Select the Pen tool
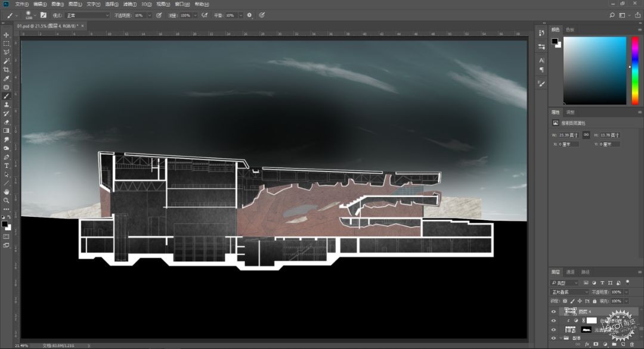The width and height of the screenshot is (644, 349). (6, 157)
